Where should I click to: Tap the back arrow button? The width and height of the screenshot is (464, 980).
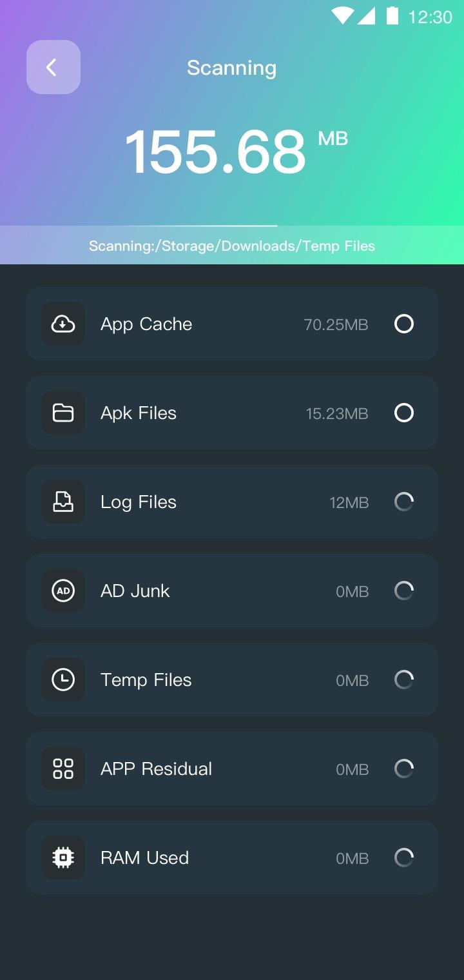(x=53, y=67)
